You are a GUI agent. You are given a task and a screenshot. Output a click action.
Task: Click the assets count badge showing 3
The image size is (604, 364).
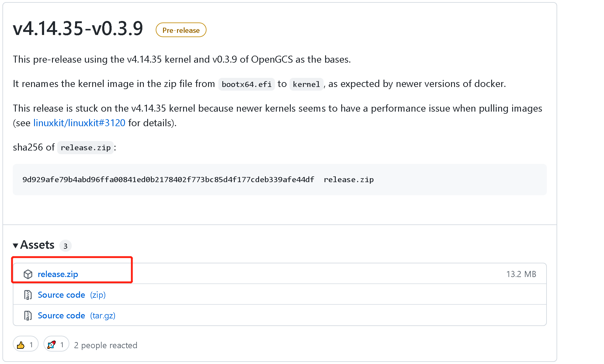(x=65, y=246)
